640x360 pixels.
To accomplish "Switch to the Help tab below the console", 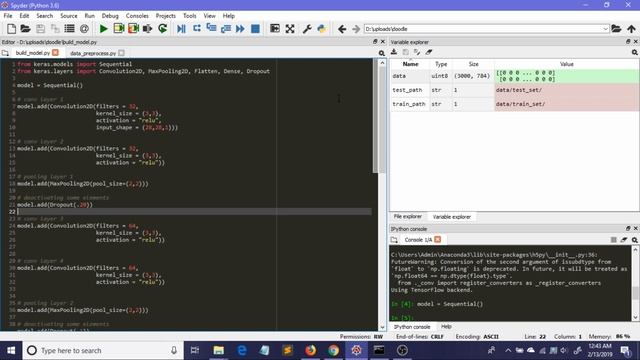I will point(446,327).
